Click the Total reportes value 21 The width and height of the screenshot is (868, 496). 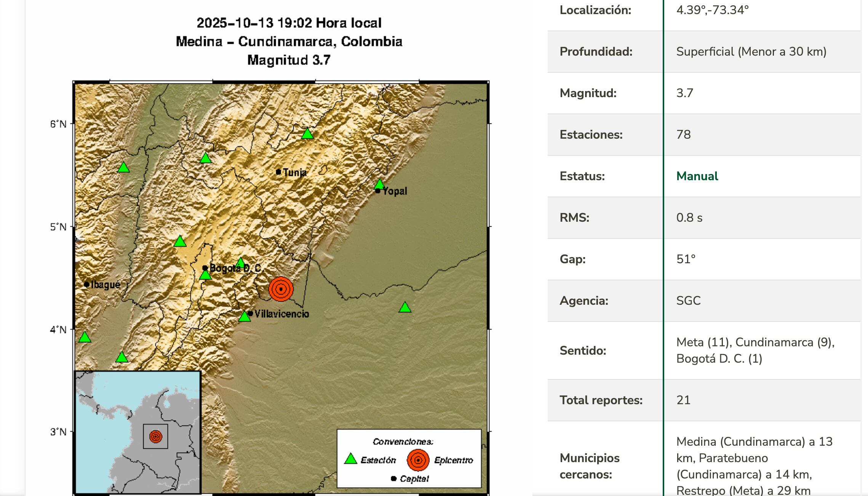683,400
